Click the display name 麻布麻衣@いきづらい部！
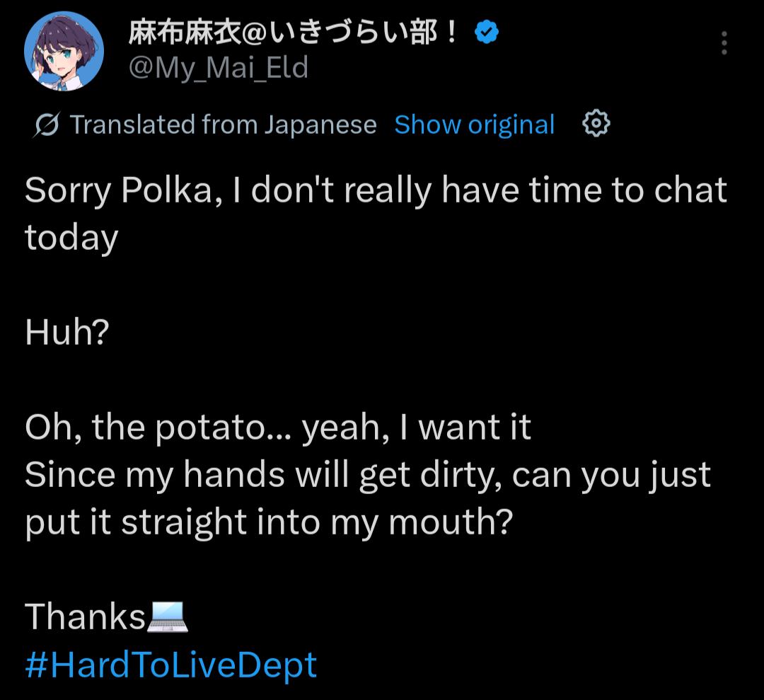Viewport: 764px width, 700px height. tap(294, 33)
